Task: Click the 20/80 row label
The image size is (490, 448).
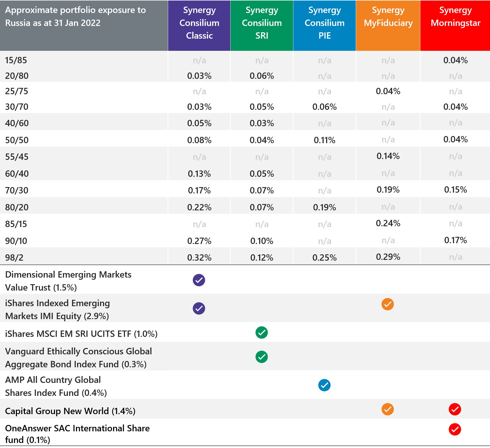Action: [x=17, y=76]
